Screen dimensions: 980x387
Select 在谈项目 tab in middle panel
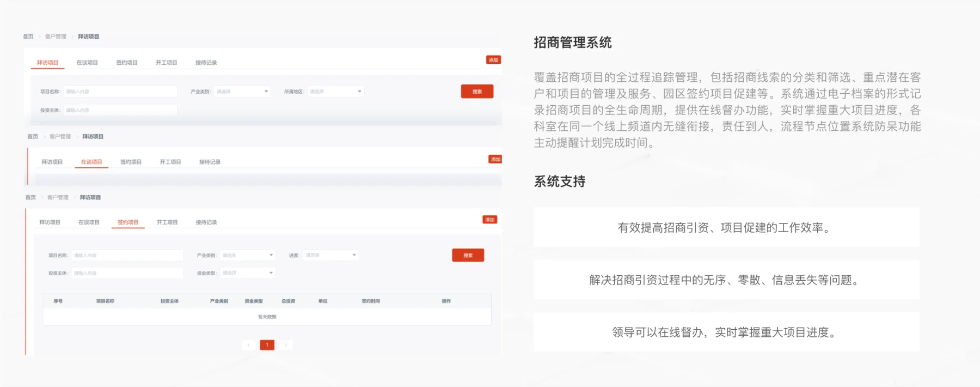(91, 162)
